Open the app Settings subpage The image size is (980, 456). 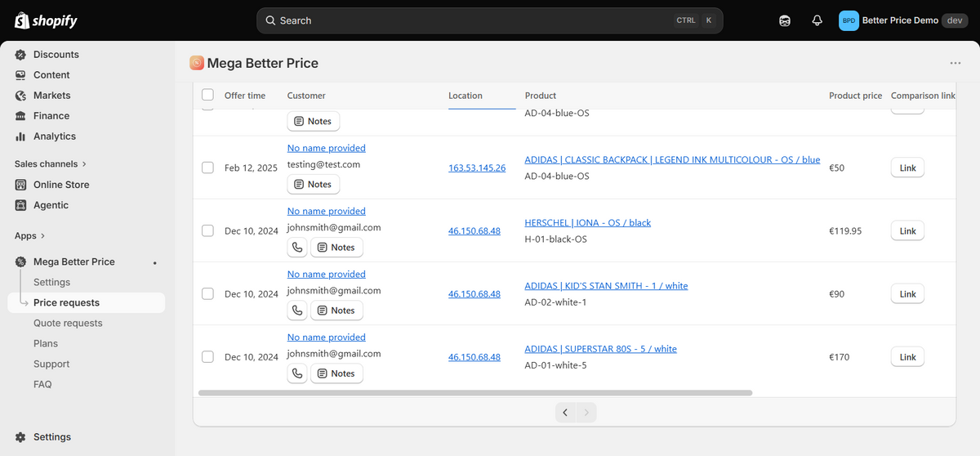51,282
